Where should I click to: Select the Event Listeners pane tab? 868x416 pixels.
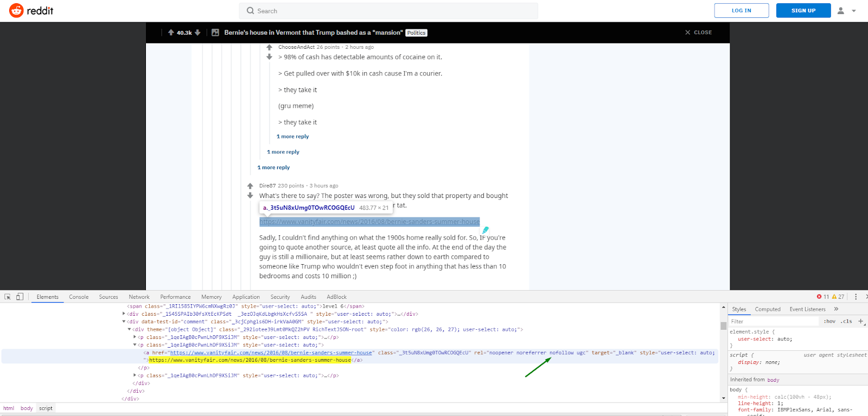pyautogui.click(x=807, y=309)
